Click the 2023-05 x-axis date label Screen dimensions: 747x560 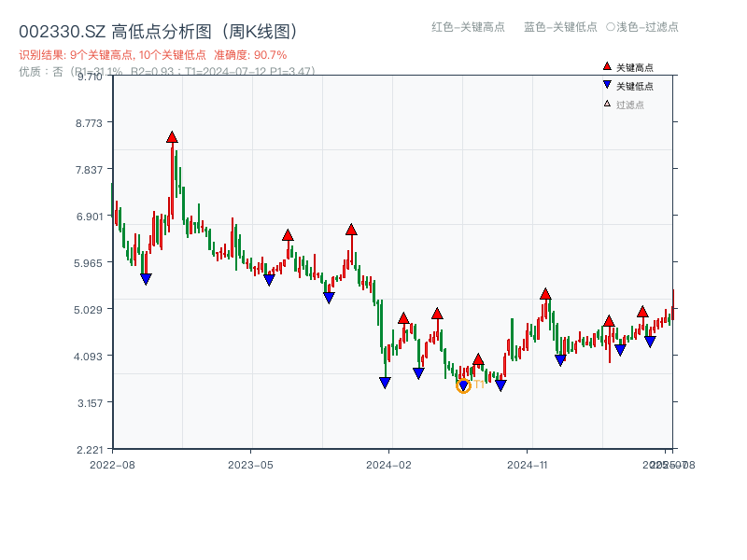(x=250, y=465)
